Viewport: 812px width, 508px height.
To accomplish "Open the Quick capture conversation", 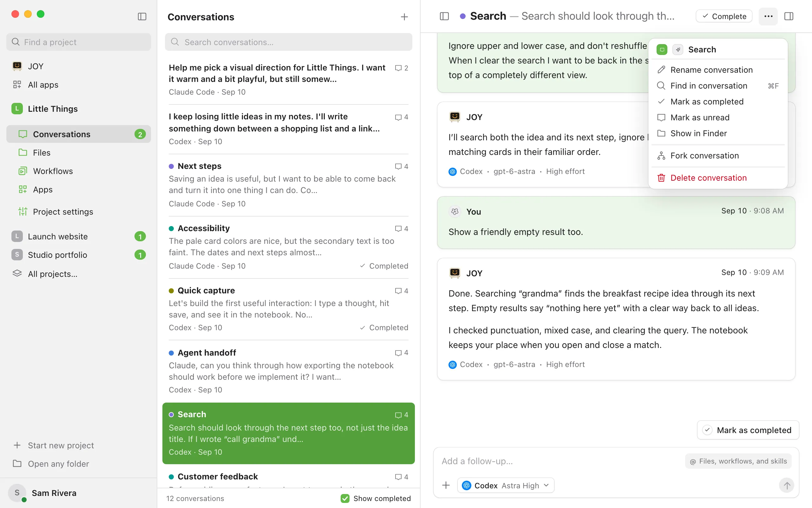I will tap(288, 309).
